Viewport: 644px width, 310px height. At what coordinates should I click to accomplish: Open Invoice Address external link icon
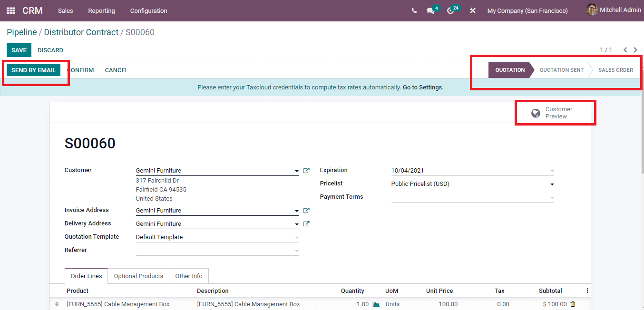coord(306,210)
